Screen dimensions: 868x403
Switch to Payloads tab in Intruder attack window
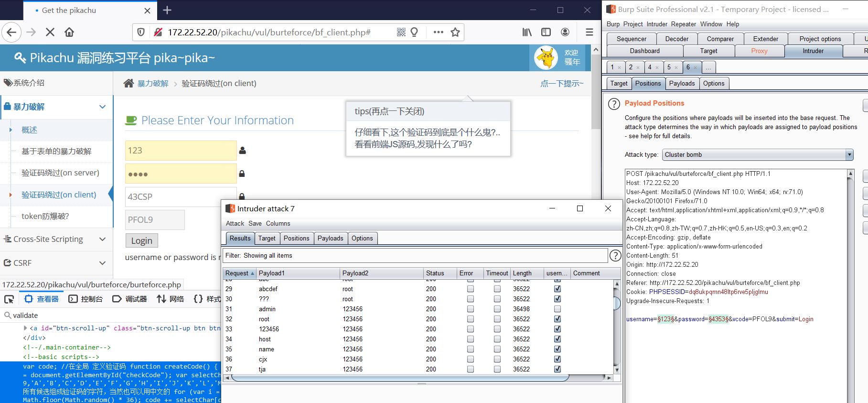click(x=331, y=238)
